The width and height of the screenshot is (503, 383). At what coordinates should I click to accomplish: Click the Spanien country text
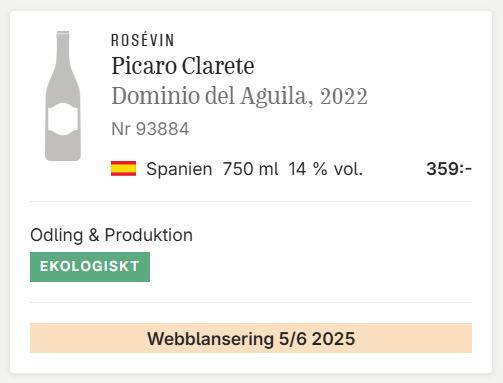tap(179, 169)
